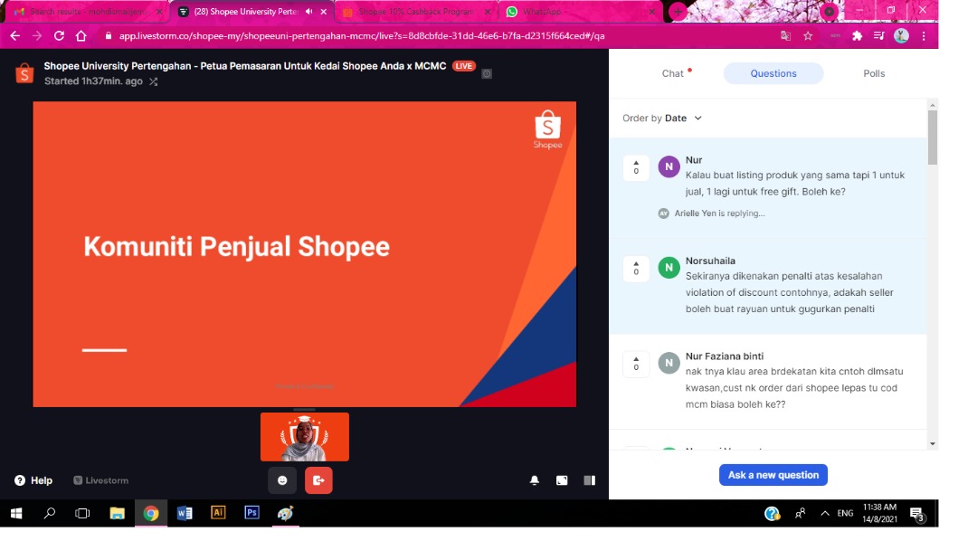The width and height of the screenshot is (977, 560).
Task: Click the browser home icon
Action: point(81,36)
